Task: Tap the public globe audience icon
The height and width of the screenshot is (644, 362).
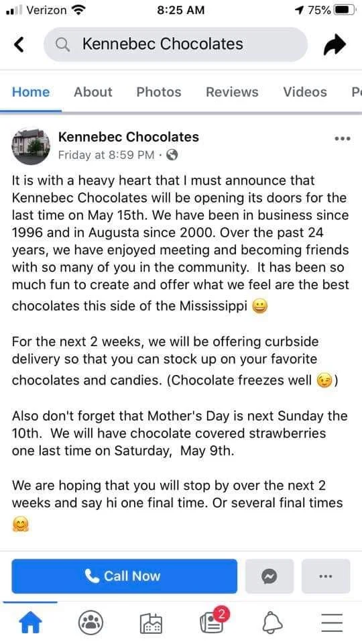Action: [172, 155]
